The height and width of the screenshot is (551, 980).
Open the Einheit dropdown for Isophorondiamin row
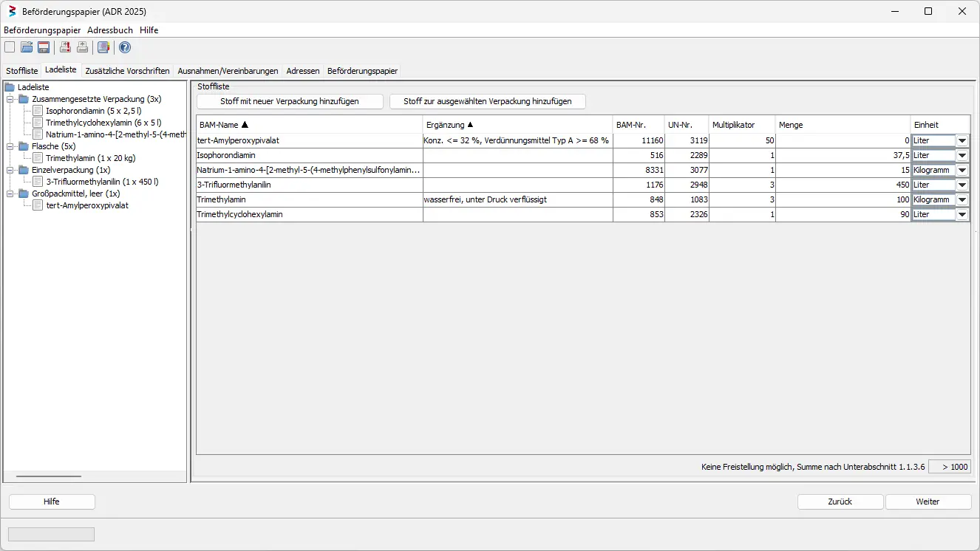[962, 155]
